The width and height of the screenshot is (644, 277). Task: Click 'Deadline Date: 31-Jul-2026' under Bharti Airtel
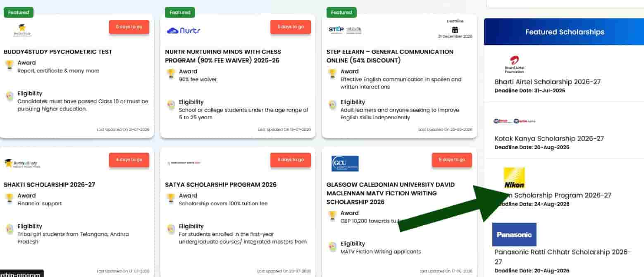click(x=530, y=91)
